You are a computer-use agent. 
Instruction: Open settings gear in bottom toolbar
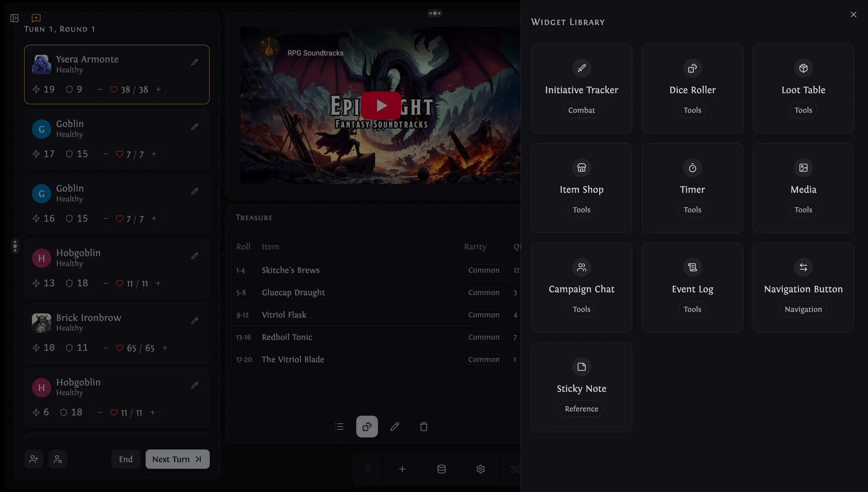[481, 469]
